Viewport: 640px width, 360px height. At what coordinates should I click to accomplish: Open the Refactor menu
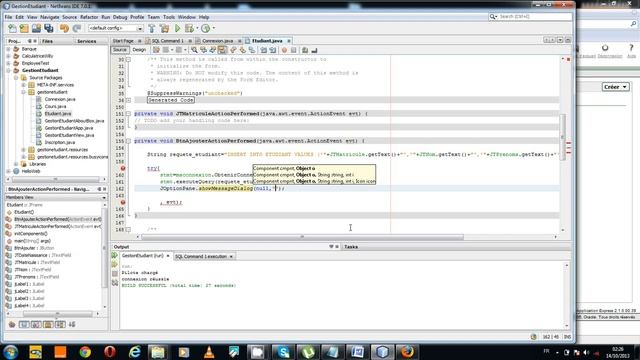pyautogui.click(x=89, y=17)
